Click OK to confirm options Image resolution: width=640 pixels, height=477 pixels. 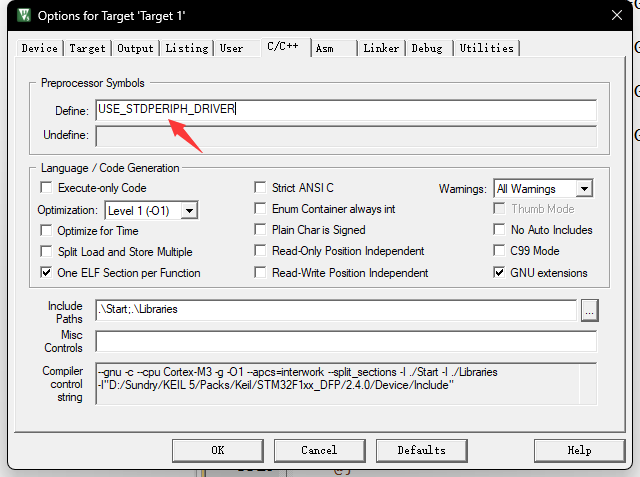(x=217, y=450)
